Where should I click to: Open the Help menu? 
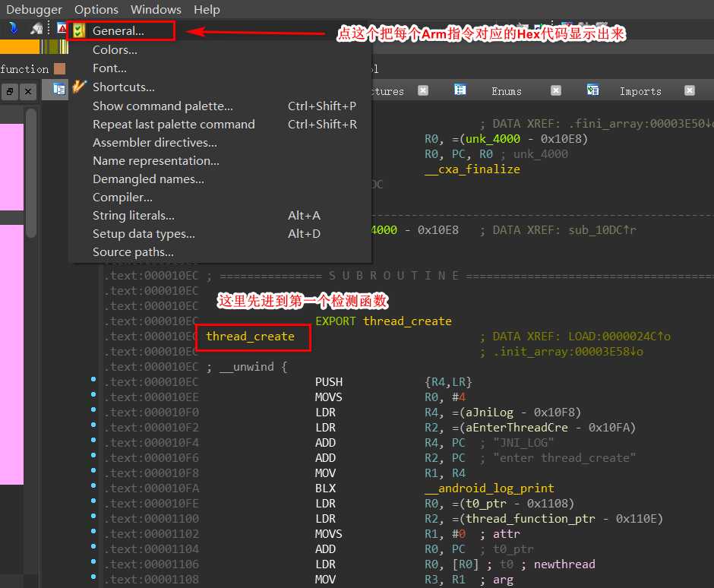207,10
